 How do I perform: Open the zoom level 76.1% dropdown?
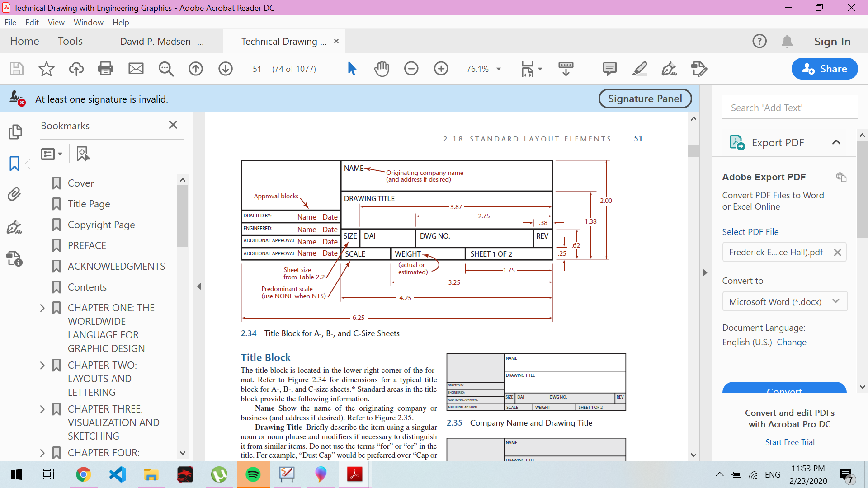pos(499,69)
